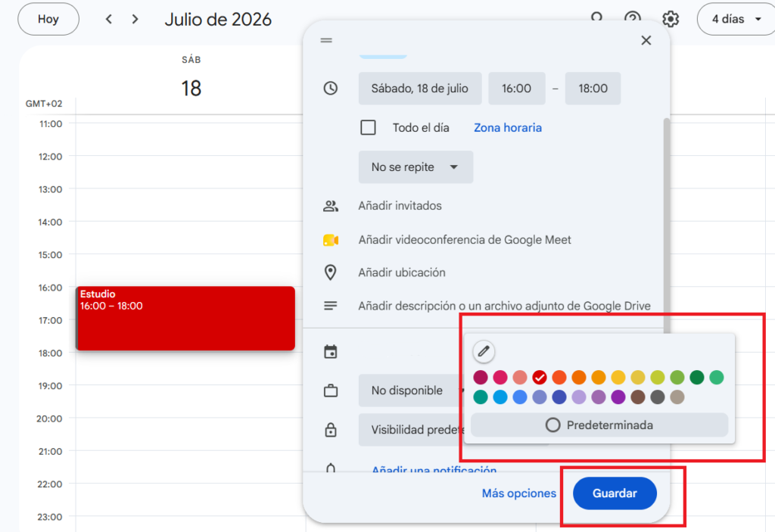Pick the dark indigo blueberry color swatch
The image size is (775, 532).
click(x=559, y=397)
